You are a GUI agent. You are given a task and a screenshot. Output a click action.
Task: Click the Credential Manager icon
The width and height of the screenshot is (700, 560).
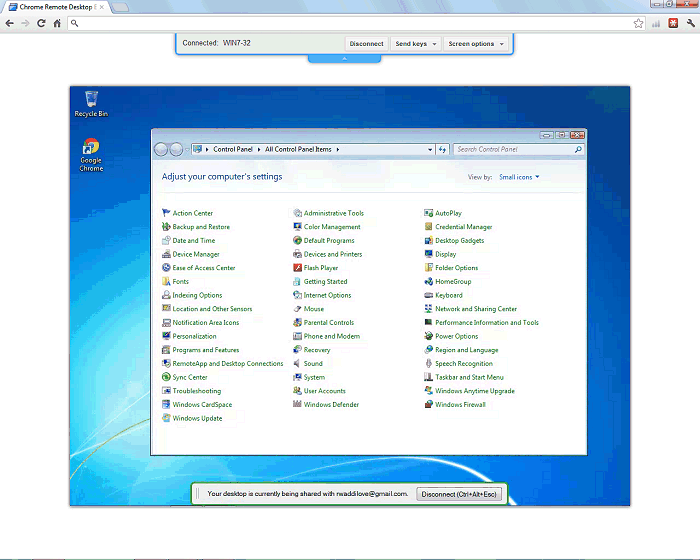click(429, 227)
